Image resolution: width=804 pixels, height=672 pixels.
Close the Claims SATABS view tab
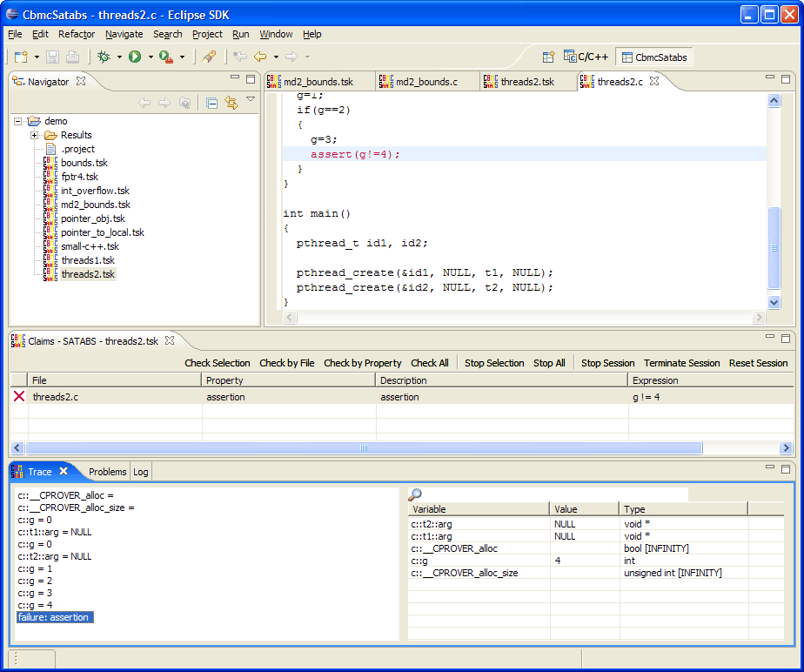[170, 340]
